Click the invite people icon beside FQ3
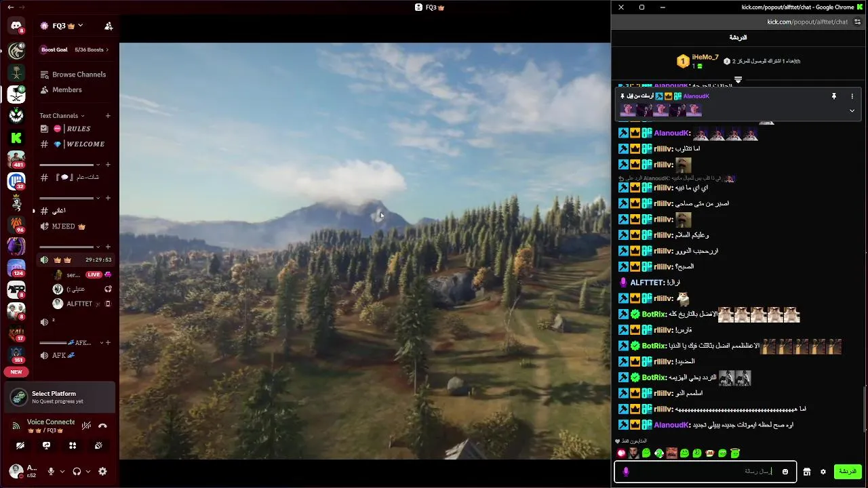Screen dimensions: 868x488 coord(108,26)
